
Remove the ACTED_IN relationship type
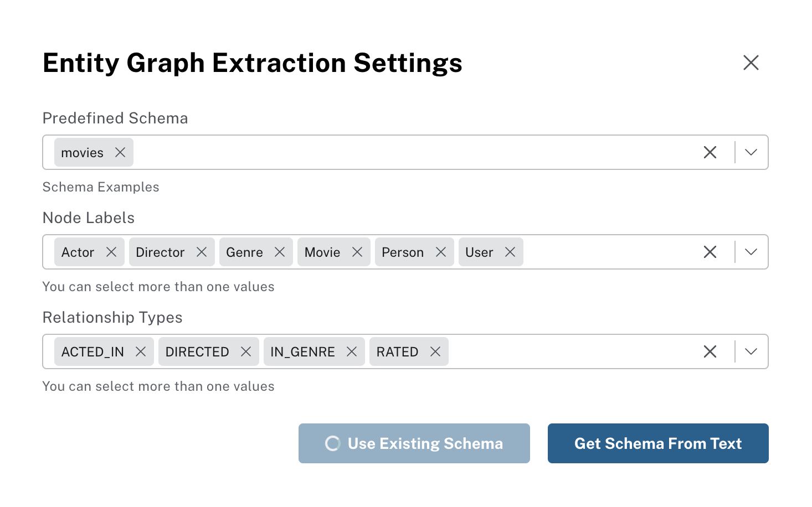coord(141,351)
